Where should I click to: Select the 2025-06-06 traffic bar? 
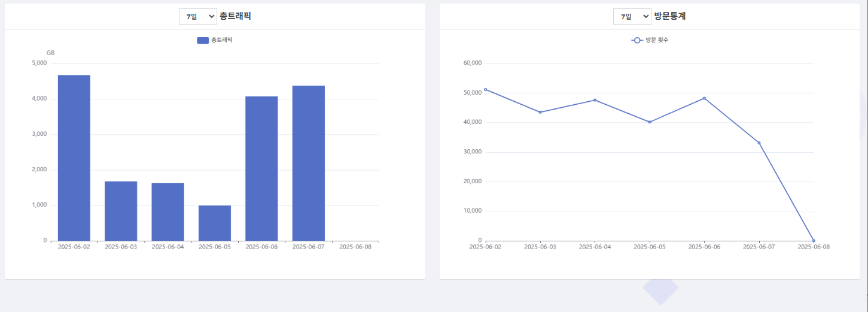261,168
